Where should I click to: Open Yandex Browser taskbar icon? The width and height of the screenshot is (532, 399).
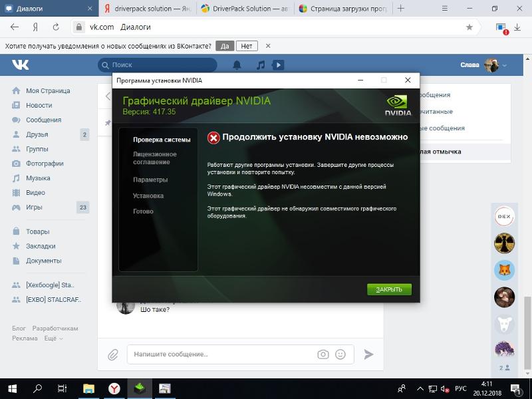coord(114,389)
